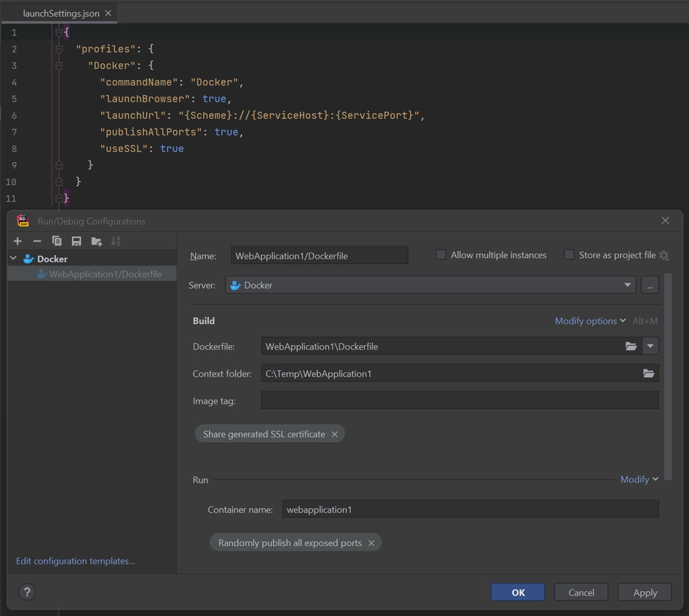Enable Store as project file checkbox

pyautogui.click(x=569, y=255)
